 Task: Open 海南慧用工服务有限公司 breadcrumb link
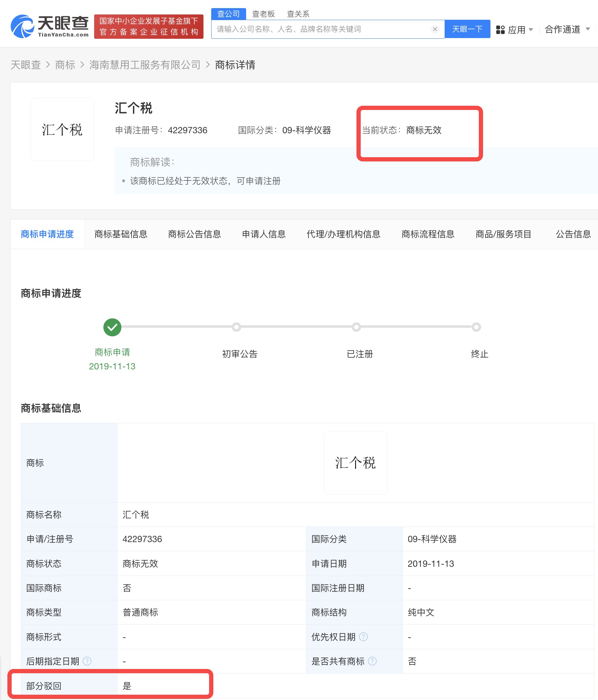(x=145, y=65)
